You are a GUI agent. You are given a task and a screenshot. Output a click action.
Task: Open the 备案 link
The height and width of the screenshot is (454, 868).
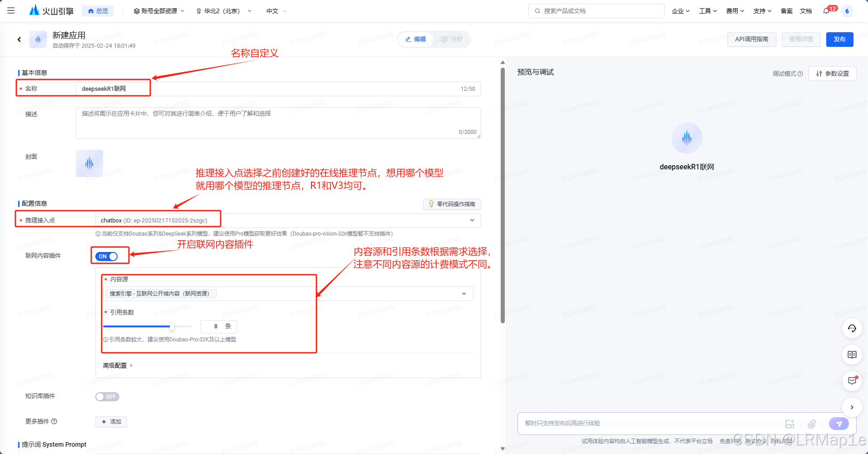point(787,11)
